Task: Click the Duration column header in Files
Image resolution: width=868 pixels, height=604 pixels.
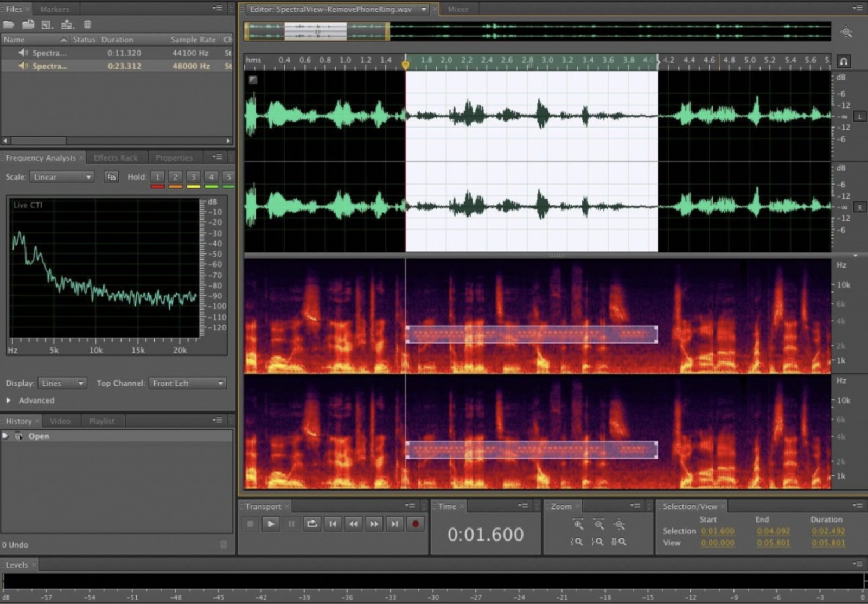Action: click(117, 40)
